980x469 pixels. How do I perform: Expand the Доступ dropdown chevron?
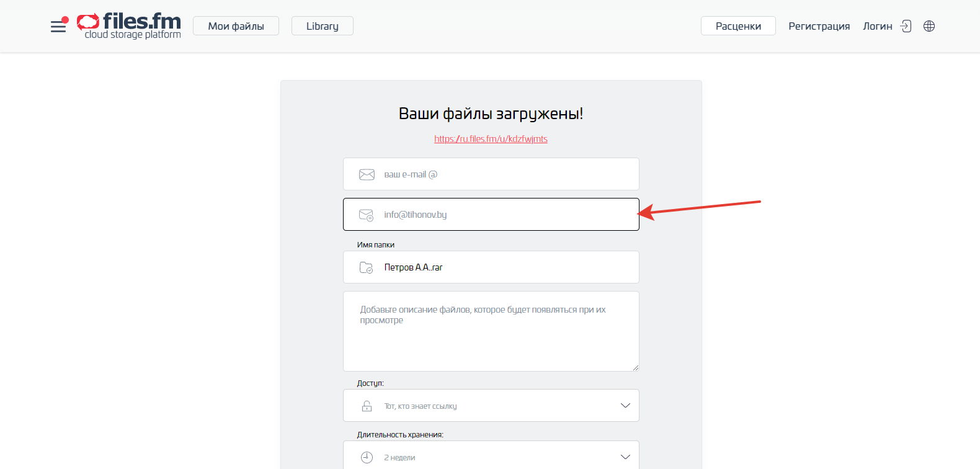[625, 406]
